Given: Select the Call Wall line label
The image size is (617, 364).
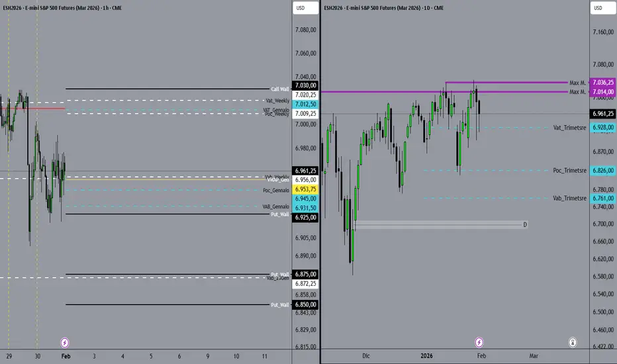Looking at the screenshot, I should pos(280,89).
